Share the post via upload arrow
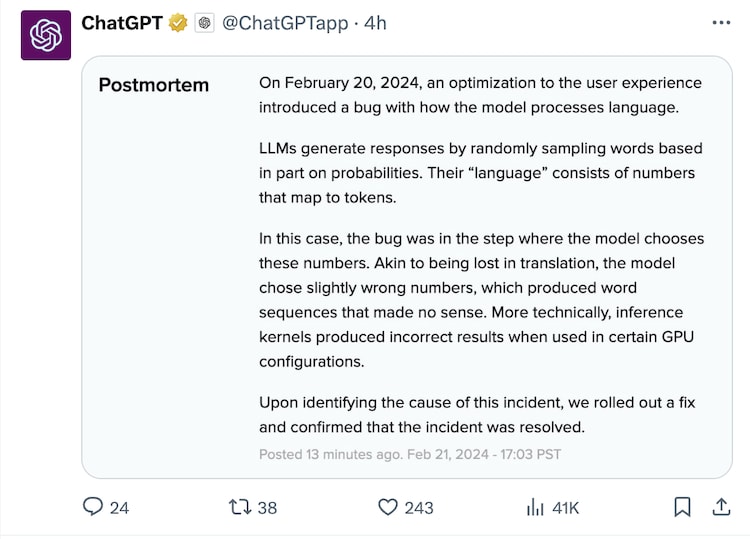Image resolution: width=750 pixels, height=539 pixels. click(x=720, y=507)
